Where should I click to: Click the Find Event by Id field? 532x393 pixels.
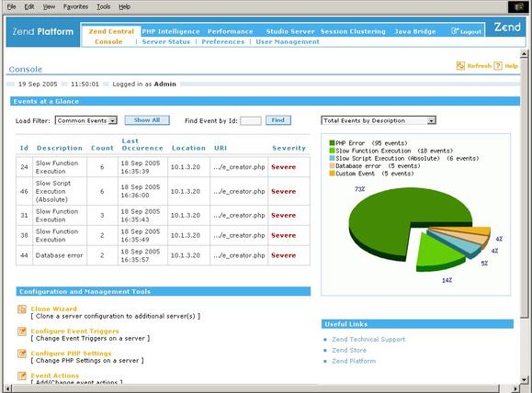(251, 120)
